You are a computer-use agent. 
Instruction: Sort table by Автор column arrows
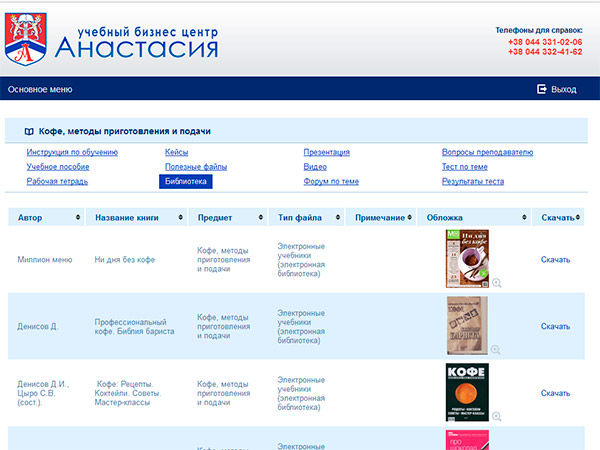pyautogui.click(x=78, y=218)
